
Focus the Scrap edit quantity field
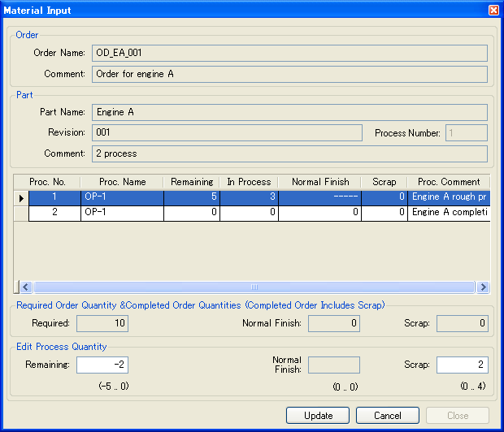click(463, 365)
